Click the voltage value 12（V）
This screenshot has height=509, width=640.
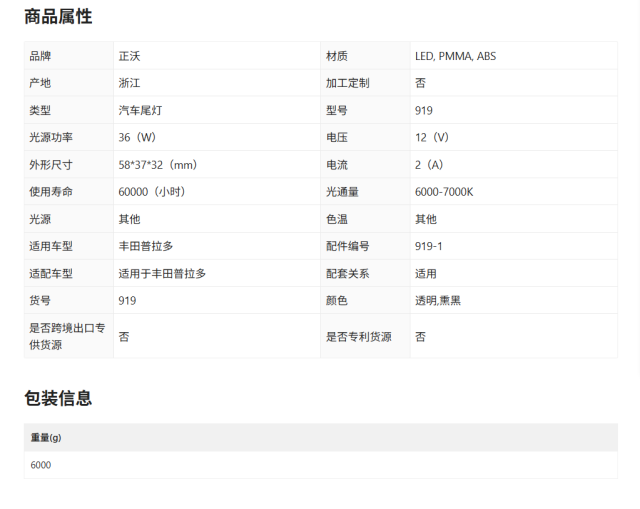tap(432, 137)
